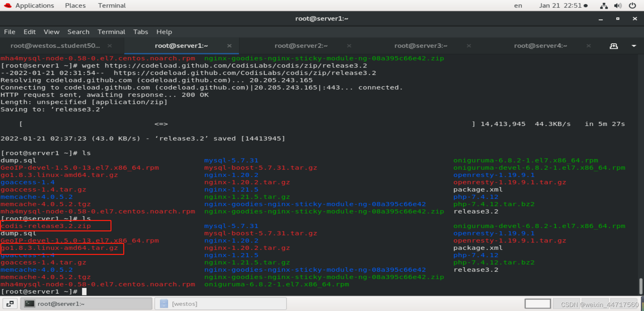The image size is (644, 311).
Task: Open the Search menu
Action: [79, 32]
